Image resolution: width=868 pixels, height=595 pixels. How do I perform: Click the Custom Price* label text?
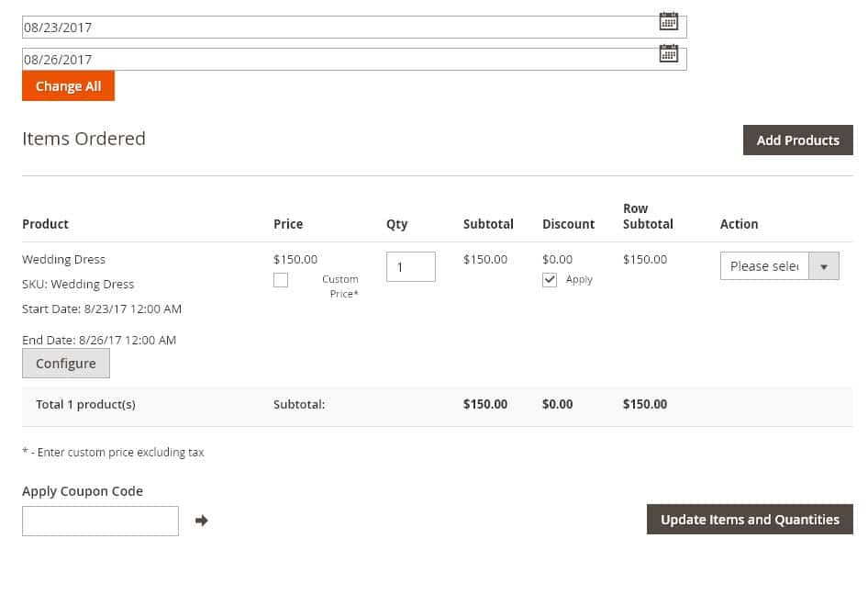(x=339, y=286)
